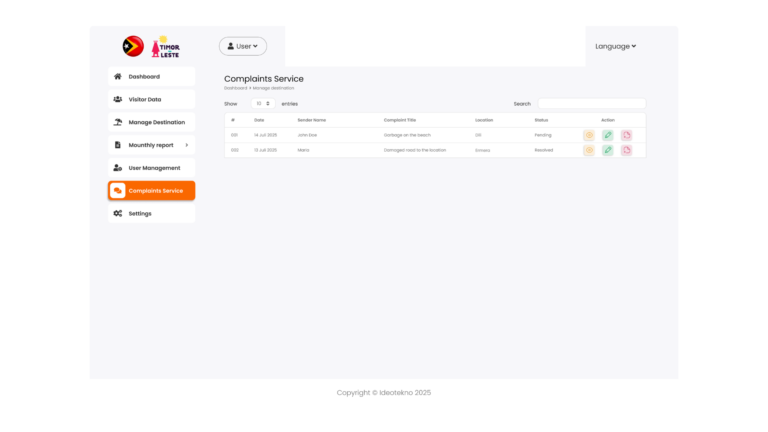The width and height of the screenshot is (768, 432).
Task: Sort table by Complaint Title header
Action: click(x=400, y=120)
